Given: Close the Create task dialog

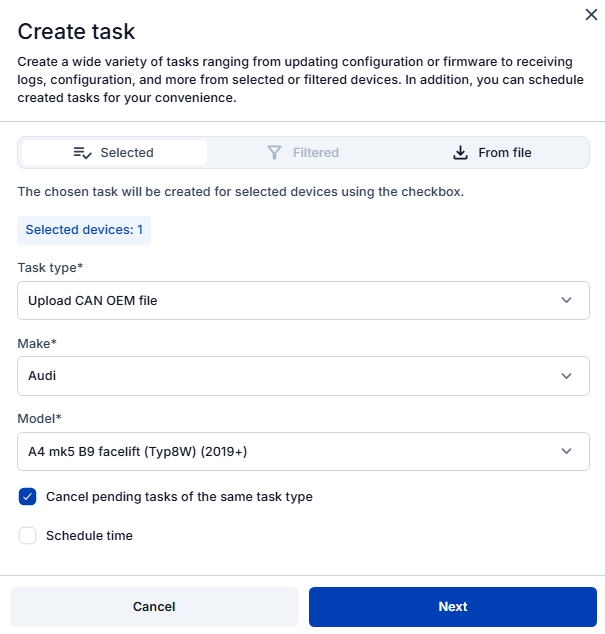Looking at the screenshot, I should pyautogui.click(x=590, y=14).
